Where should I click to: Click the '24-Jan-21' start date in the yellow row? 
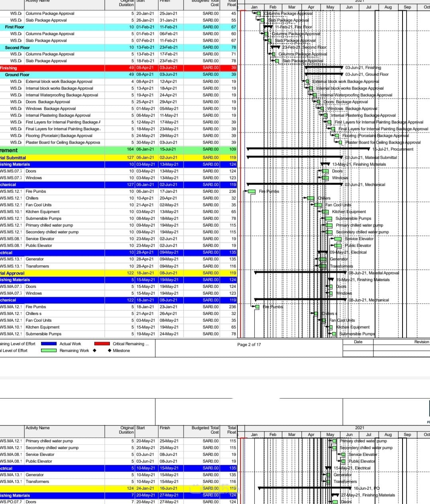coord(145,488)
